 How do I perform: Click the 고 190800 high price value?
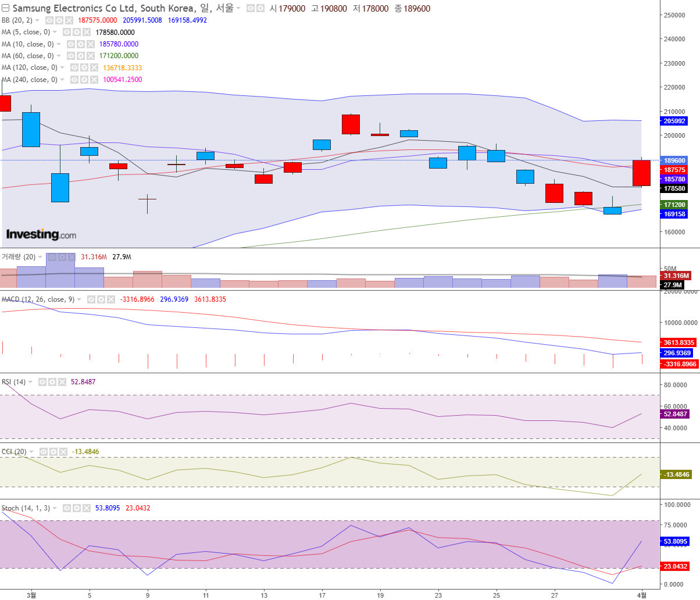coord(329,9)
